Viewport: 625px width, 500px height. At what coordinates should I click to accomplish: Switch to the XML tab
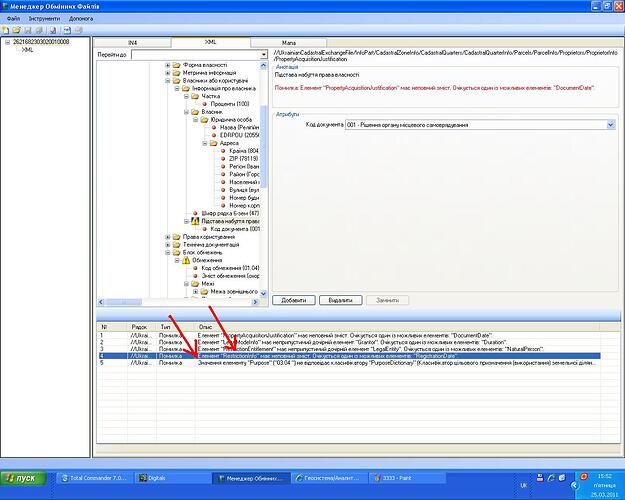[211, 42]
